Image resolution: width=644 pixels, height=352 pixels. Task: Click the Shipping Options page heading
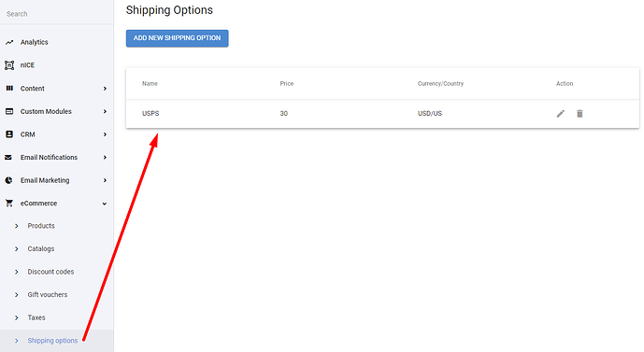169,10
